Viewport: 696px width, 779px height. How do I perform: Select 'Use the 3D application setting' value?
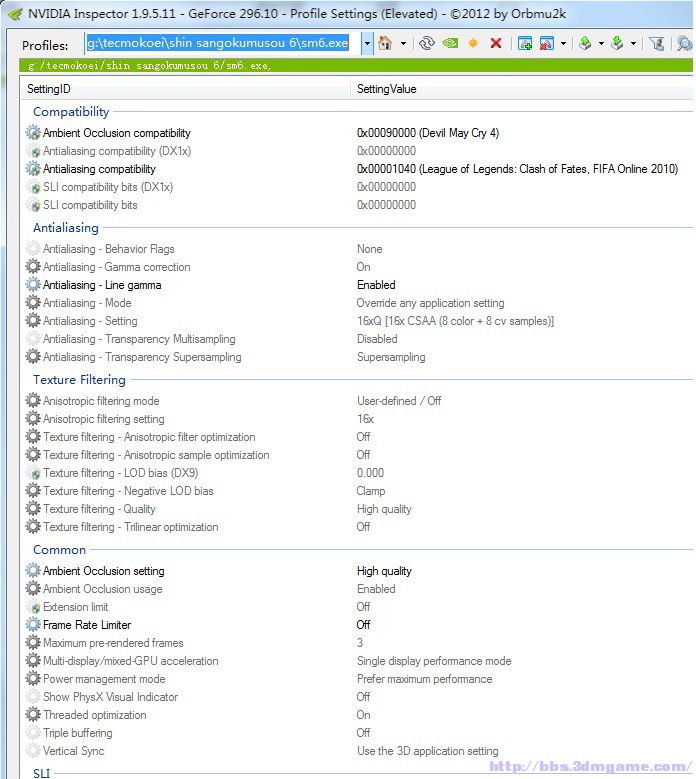(427, 751)
